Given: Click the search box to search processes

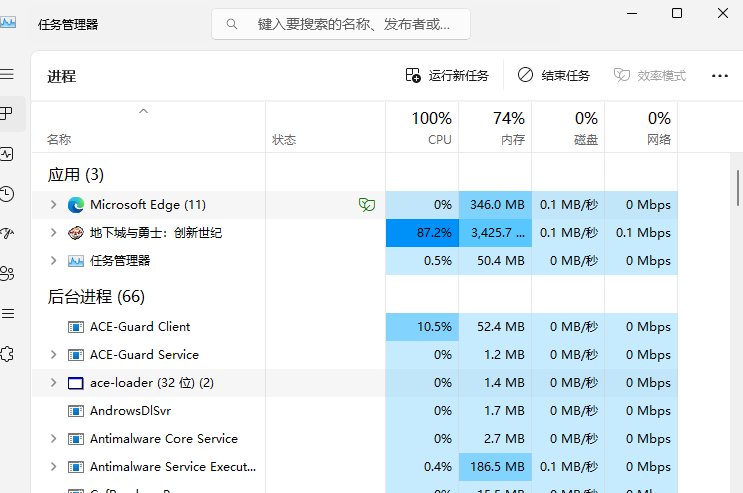Looking at the screenshot, I should pyautogui.click(x=341, y=24).
